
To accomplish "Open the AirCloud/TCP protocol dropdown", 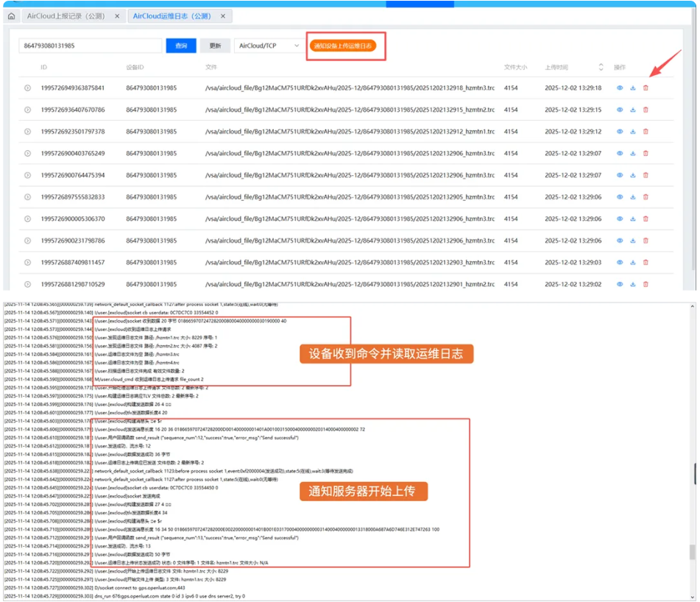I will tap(269, 46).
